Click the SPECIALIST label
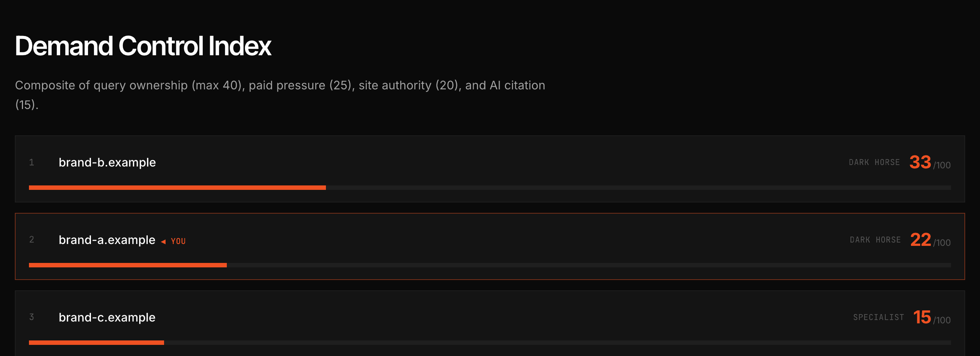Viewport: 980px width, 356px height. 878,318
